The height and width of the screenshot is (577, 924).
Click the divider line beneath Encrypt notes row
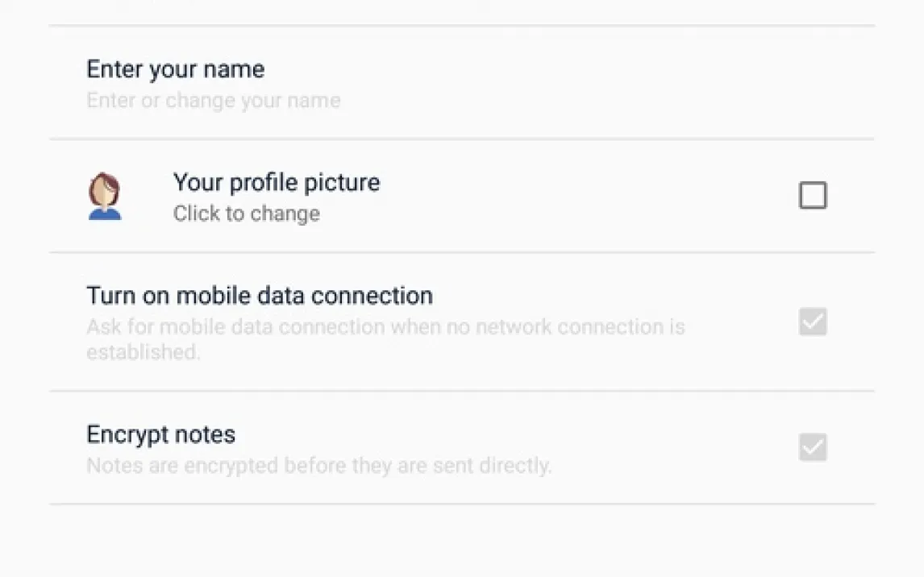461,504
